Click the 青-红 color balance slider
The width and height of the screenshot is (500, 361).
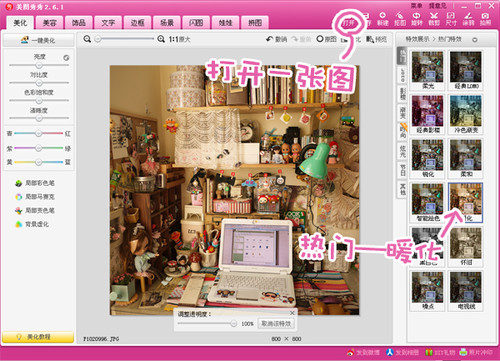[39, 133]
